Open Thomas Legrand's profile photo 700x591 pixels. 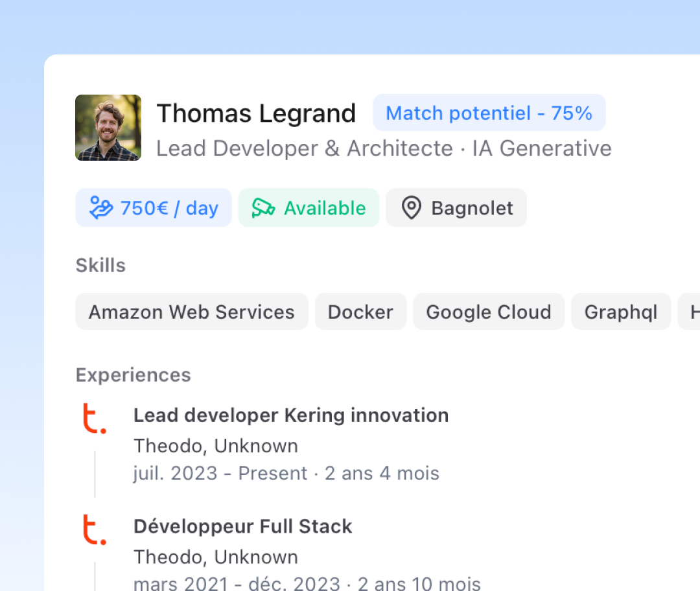tap(108, 128)
